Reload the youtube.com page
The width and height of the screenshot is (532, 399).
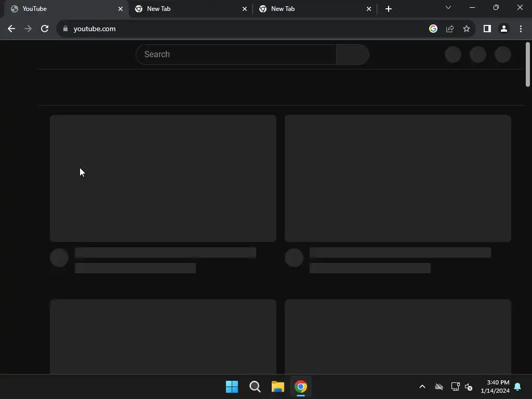45,29
